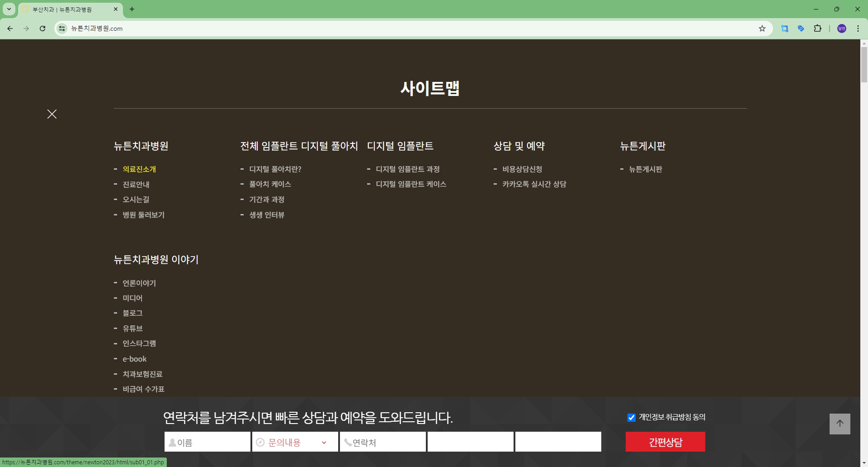Uncheck the 개인정보 취급방침 동의 checkbox
The image size is (868, 467).
631,417
